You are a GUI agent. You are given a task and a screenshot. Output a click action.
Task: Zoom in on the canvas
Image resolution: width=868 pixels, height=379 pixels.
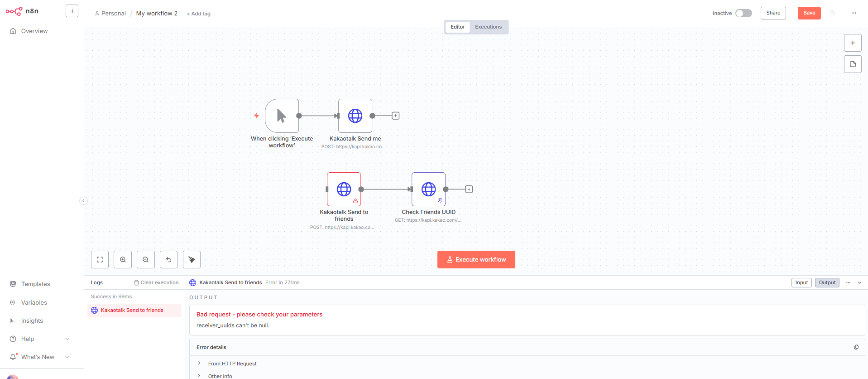(x=123, y=260)
